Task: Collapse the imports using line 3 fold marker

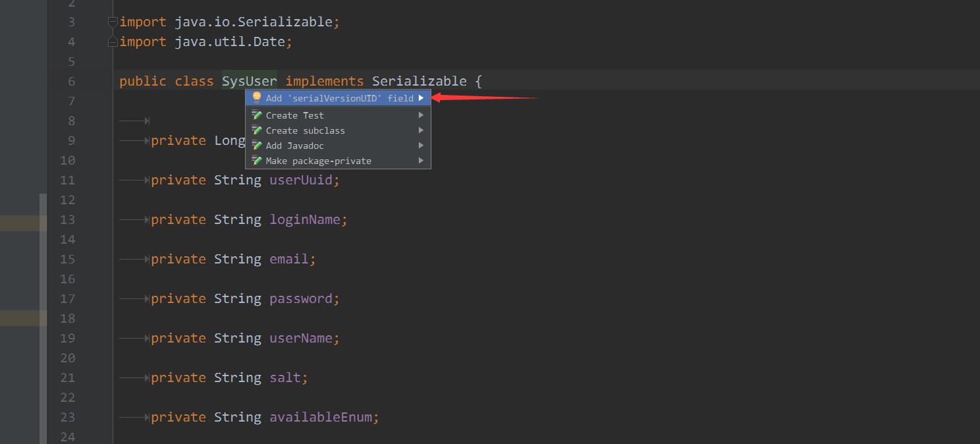Action: (x=113, y=22)
